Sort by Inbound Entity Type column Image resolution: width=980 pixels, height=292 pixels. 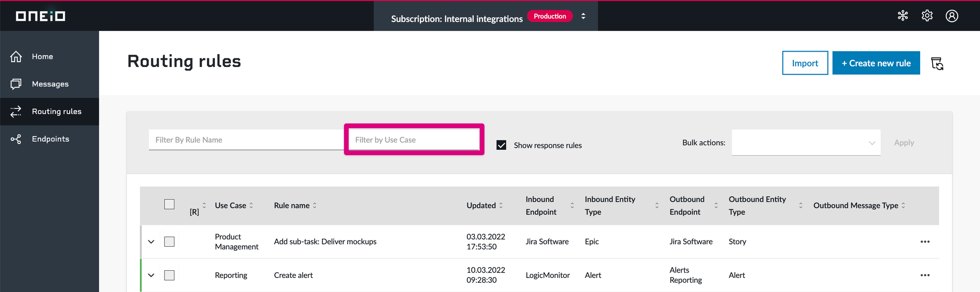(x=657, y=206)
